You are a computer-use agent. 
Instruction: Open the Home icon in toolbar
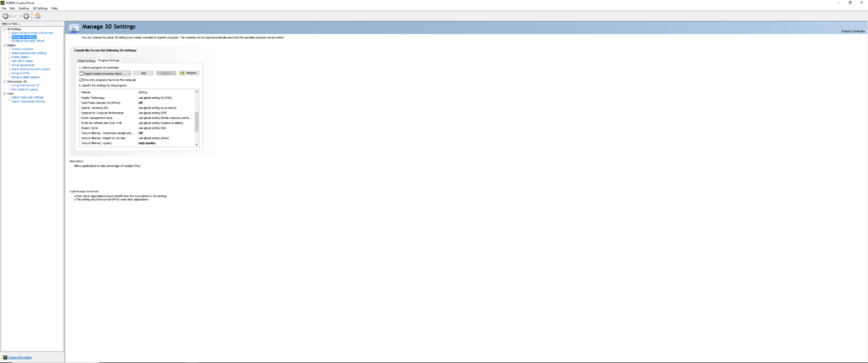pos(37,16)
